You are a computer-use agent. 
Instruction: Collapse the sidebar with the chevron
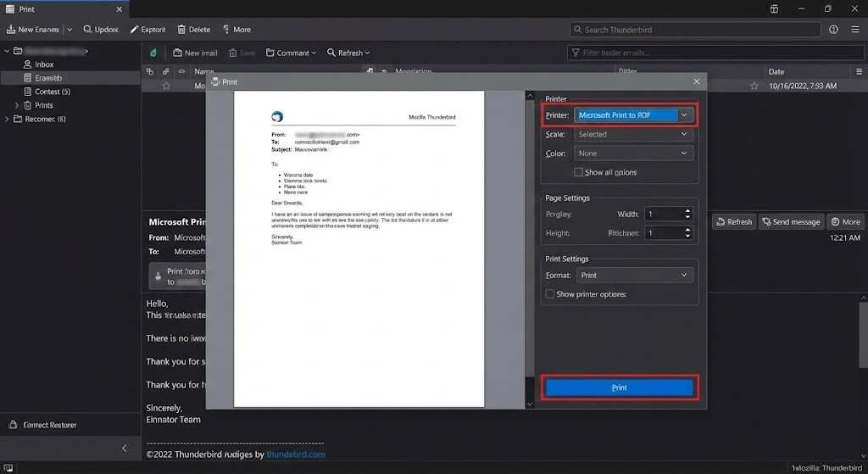point(124,448)
